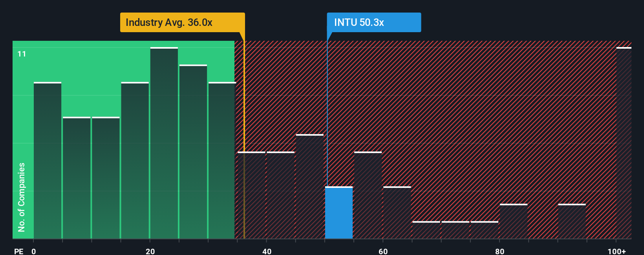Screen dimensions: 644x255
Task: Click the x-axis tick label 100+
Action: point(617,251)
